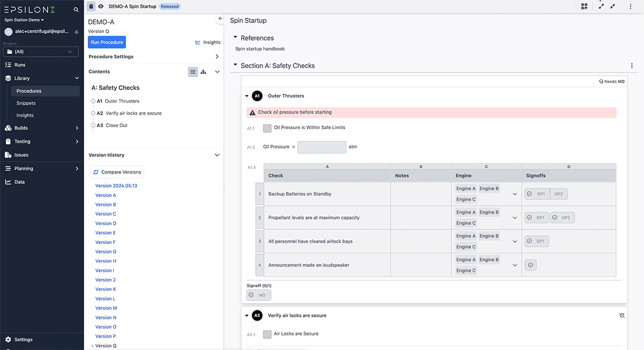The width and height of the screenshot is (644, 350).
Task: Click Run Procedure button
Action: pyautogui.click(x=107, y=42)
